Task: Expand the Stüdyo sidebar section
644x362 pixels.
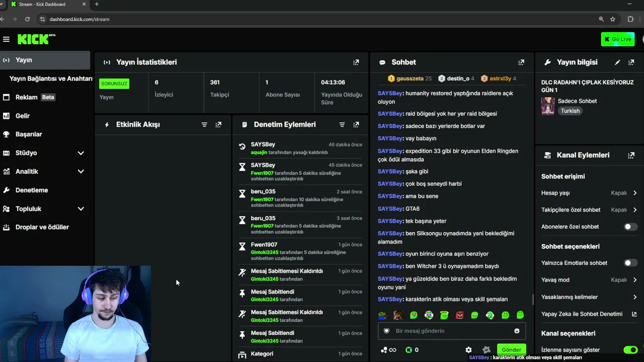Action: point(80,153)
